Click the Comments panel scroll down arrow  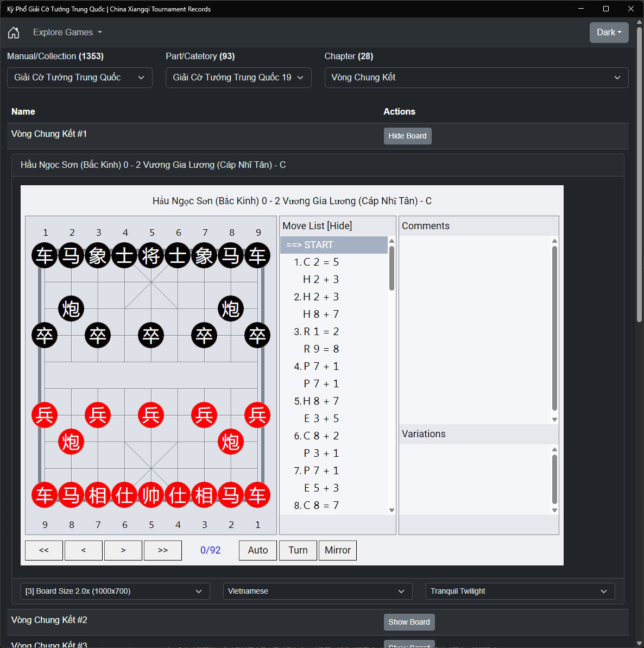pyautogui.click(x=554, y=419)
